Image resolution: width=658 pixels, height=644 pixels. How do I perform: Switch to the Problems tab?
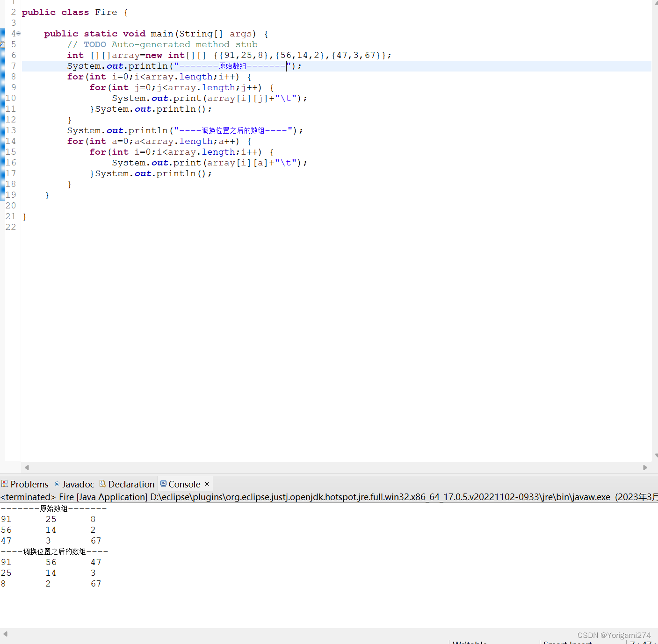tap(25, 484)
